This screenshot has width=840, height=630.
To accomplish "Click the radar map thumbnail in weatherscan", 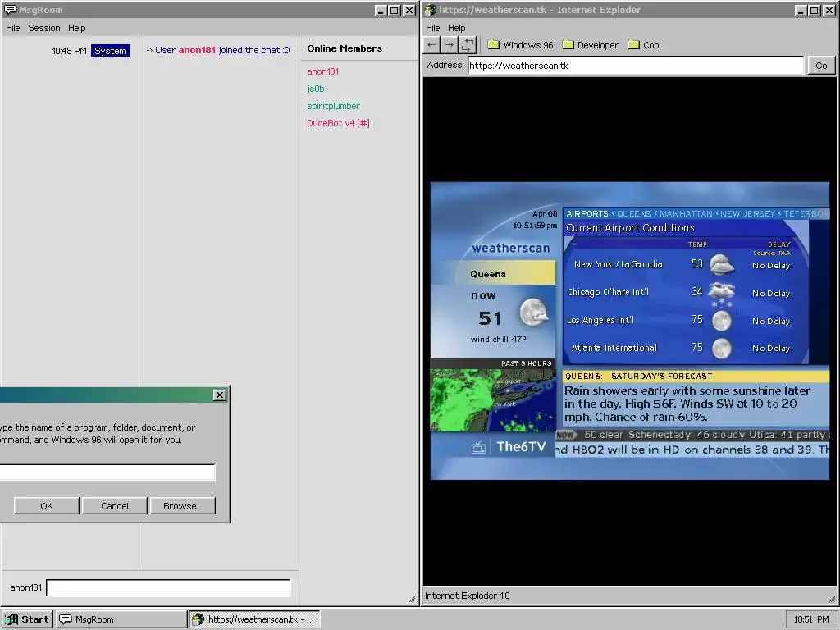I will (493, 400).
